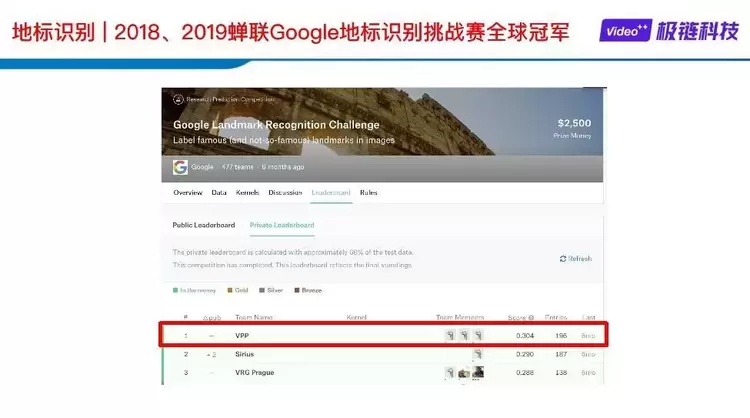
Task: Click the Score info icon in header
Action: click(x=531, y=317)
